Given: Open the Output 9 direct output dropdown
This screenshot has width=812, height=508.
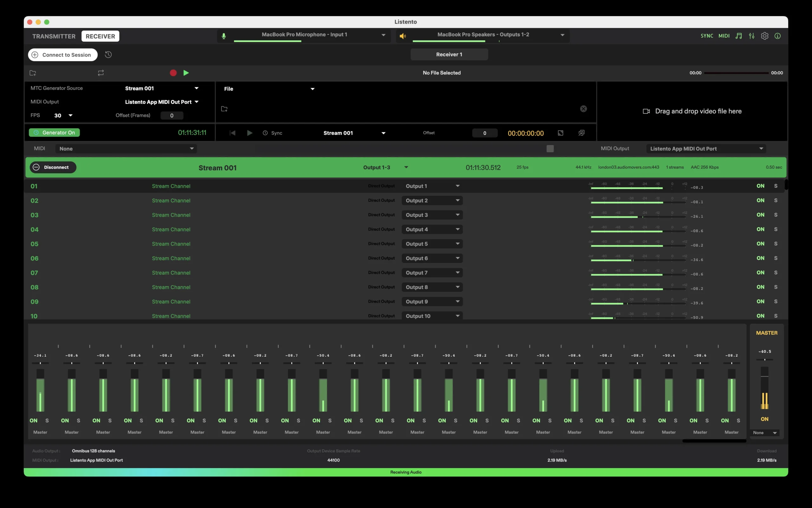Looking at the screenshot, I should 432,302.
